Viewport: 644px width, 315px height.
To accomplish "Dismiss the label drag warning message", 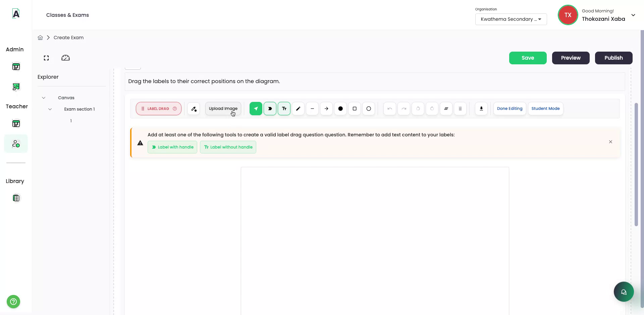I will [610, 142].
